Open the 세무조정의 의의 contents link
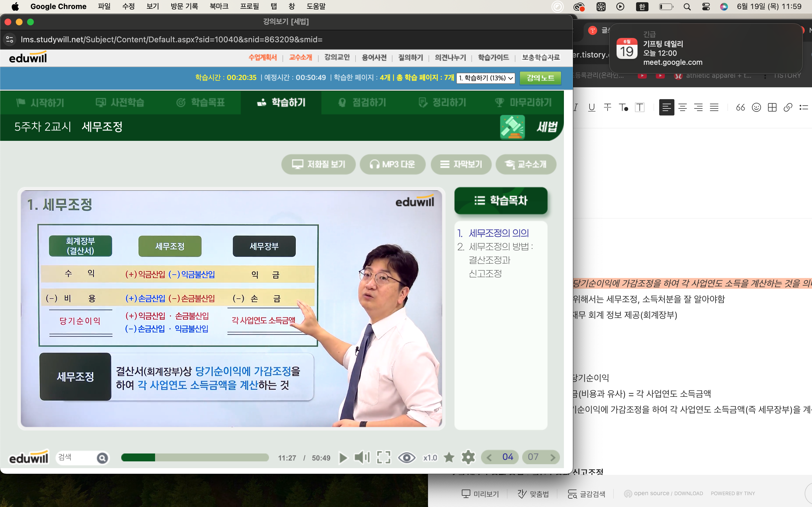The width and height of the screenshot is (812, 507). click(x=498, y=233)
